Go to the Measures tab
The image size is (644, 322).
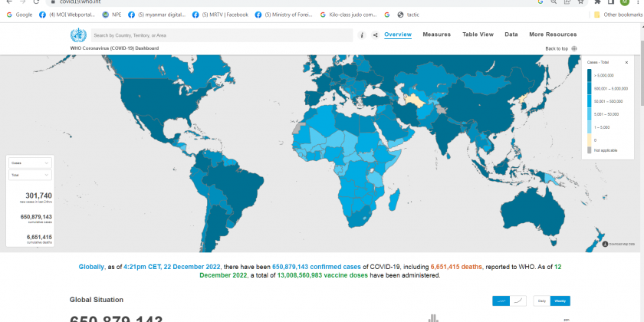coord(436,34)
